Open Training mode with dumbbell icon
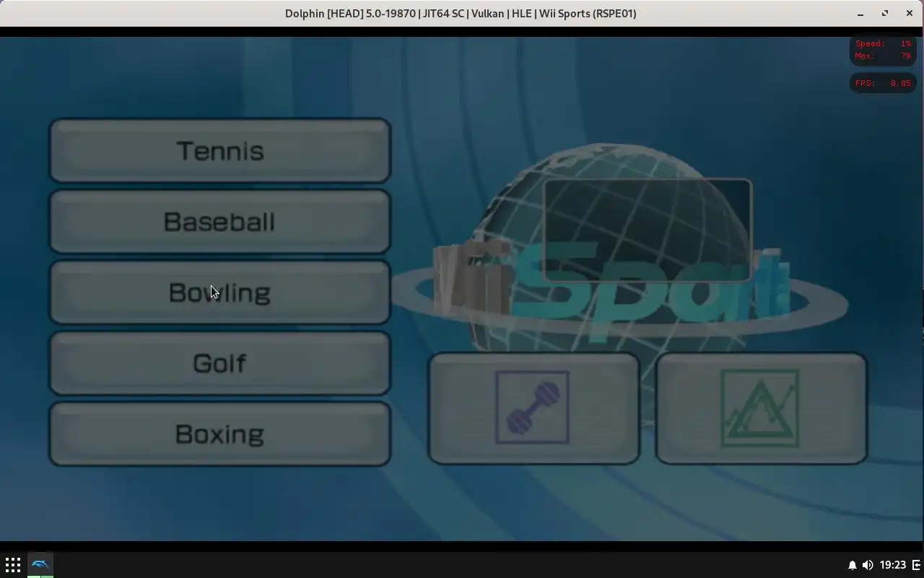 click(534, 408)
